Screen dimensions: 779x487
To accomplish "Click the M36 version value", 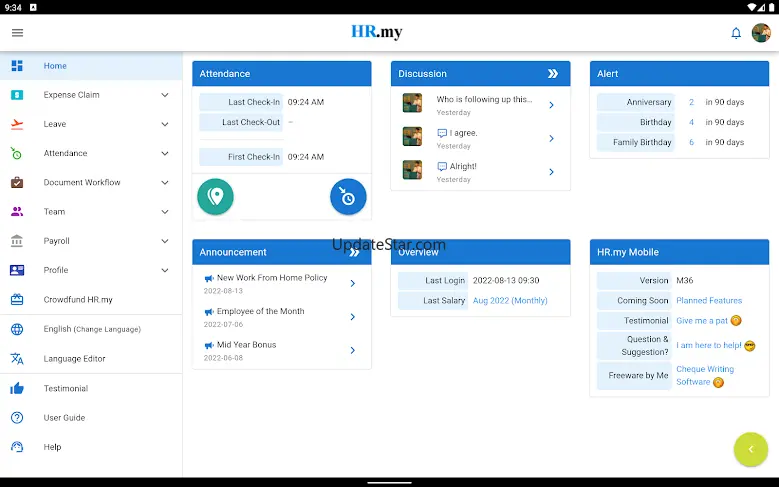I will point(685,280).
